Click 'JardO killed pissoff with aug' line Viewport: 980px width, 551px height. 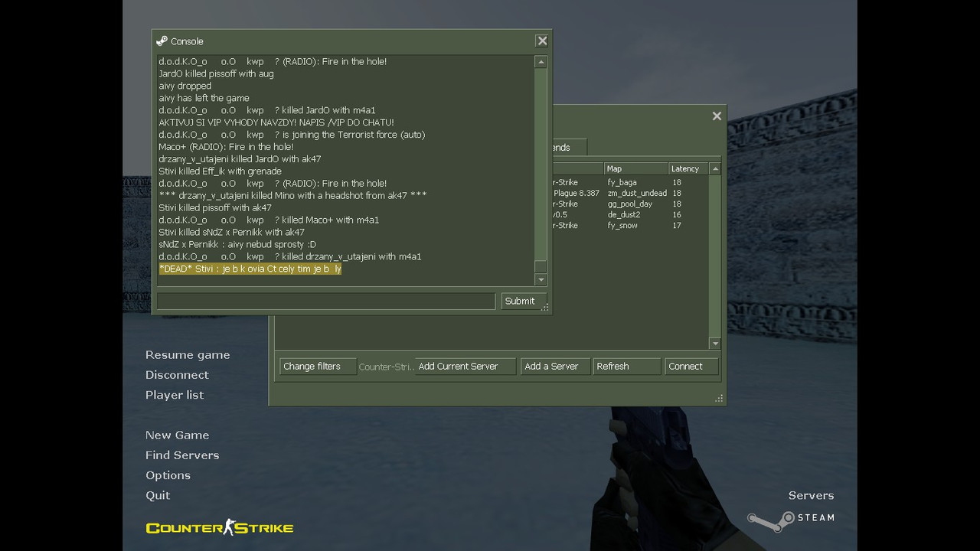pyautogui.click(x=216, y=74)
